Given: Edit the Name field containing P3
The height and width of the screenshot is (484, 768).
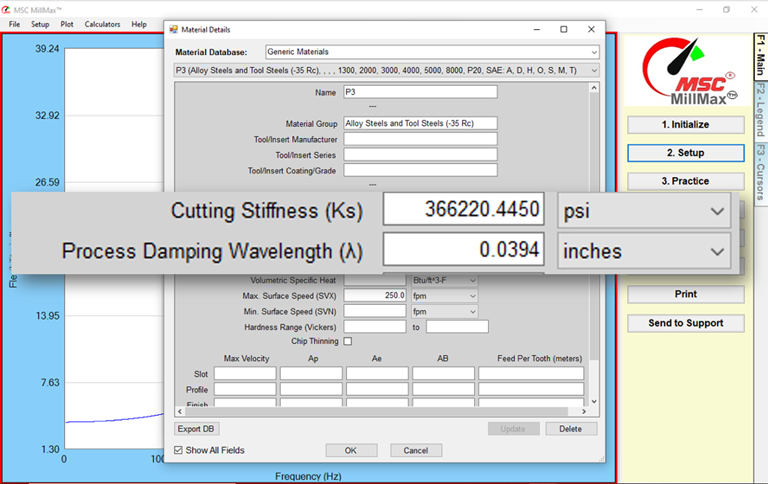Looking at the screenshot, I should click(420, 92).
